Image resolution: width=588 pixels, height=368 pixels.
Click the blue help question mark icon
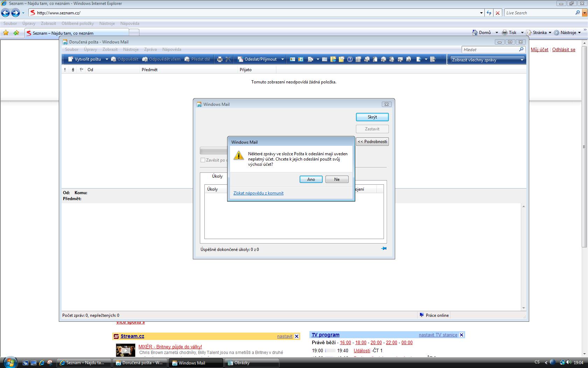coord(350,59)
